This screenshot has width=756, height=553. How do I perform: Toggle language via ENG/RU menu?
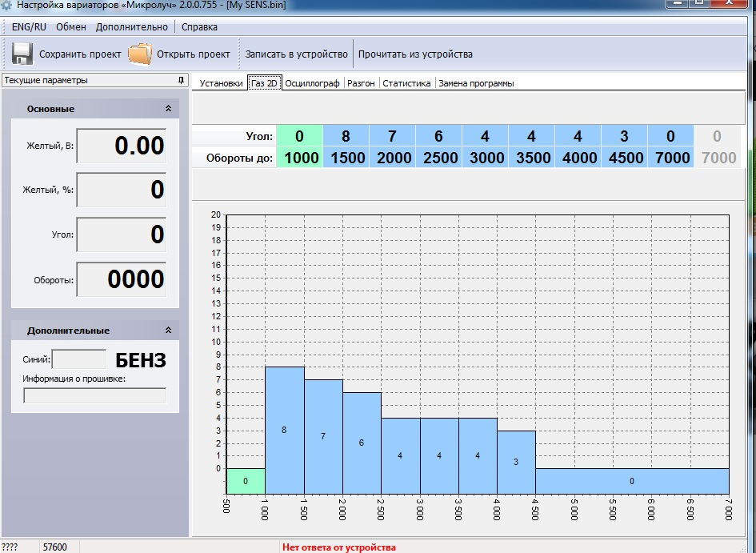click(x=29, y=26)
